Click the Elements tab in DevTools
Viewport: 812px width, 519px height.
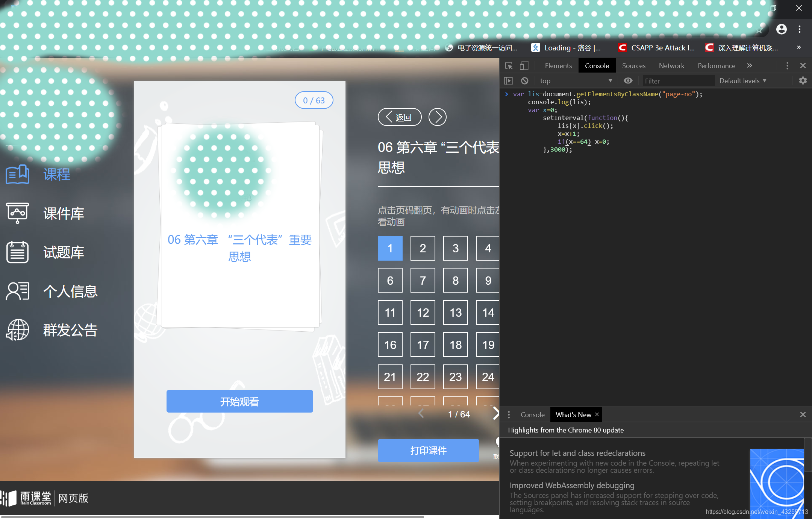[556, 65]
